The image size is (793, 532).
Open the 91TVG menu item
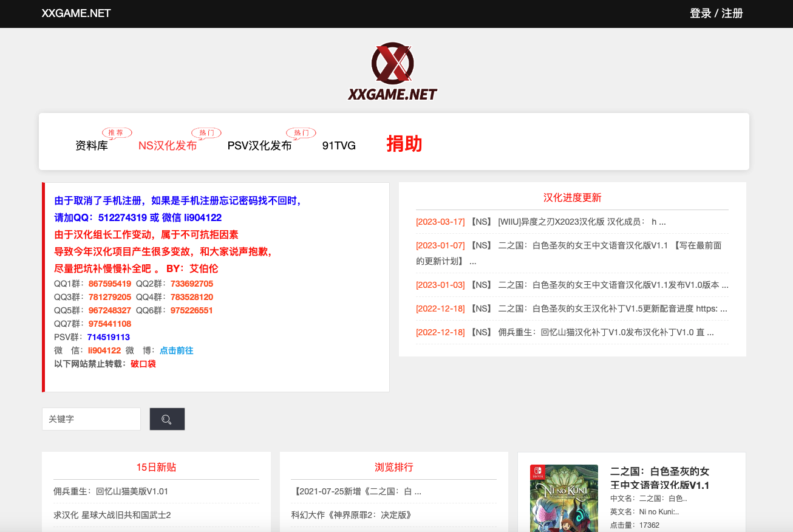click(339, 146)
